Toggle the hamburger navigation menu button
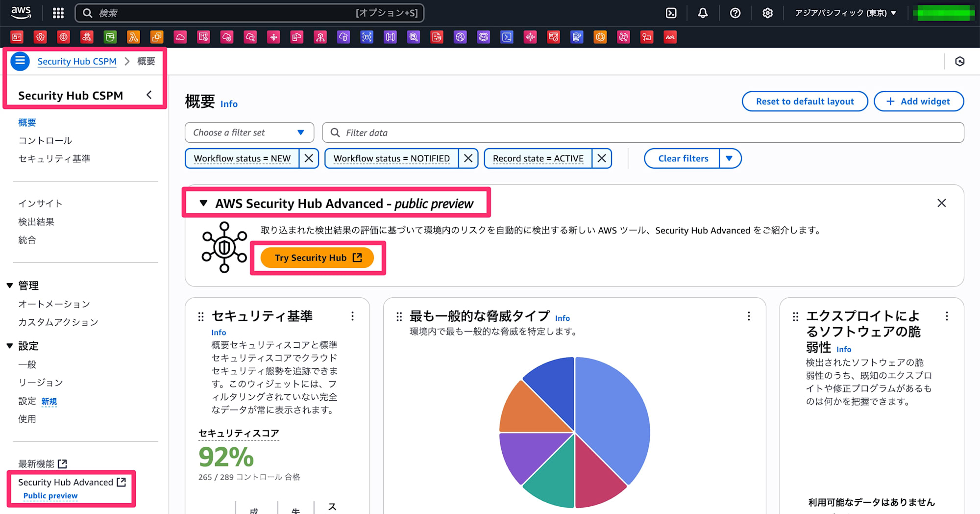980x514 pixels. [x=20, y=61]
